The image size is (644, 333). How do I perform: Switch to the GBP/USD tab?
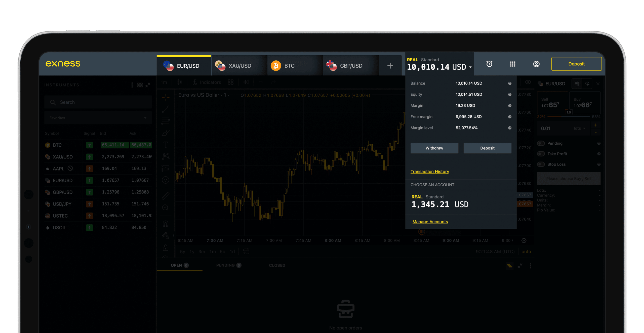point(350,66)
